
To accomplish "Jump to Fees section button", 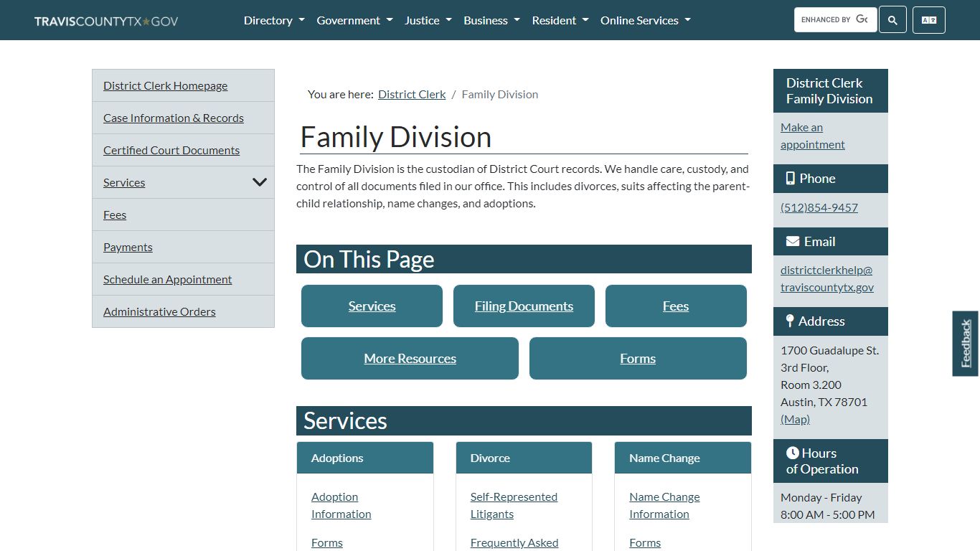I will (x=676, y=306).
